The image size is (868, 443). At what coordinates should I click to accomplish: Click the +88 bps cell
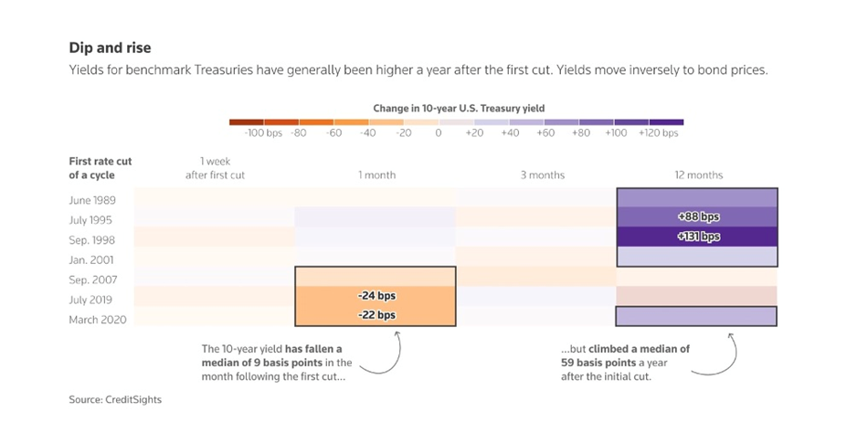point(698,217)
